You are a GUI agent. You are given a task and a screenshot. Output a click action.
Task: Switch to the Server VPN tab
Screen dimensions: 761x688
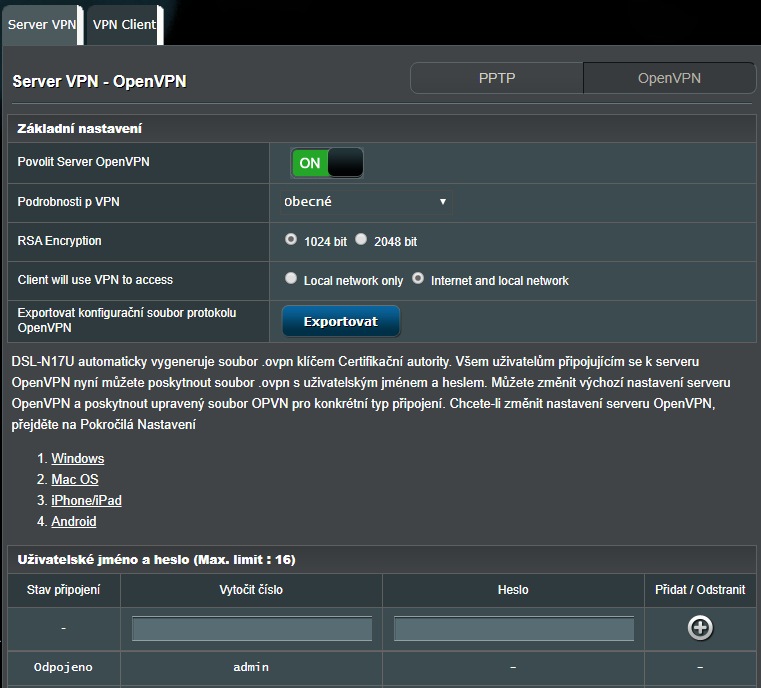41,24
